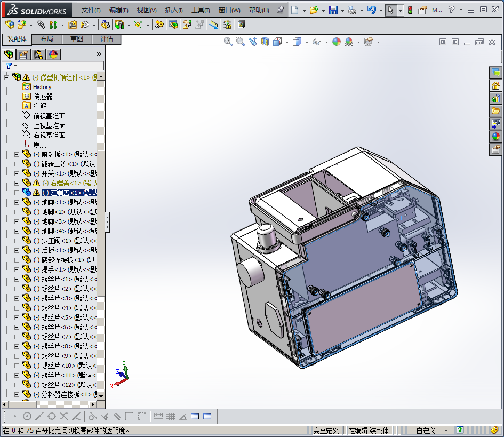
Task: Open the ConfigurationManager tab icon
Action: pos(38,54)
